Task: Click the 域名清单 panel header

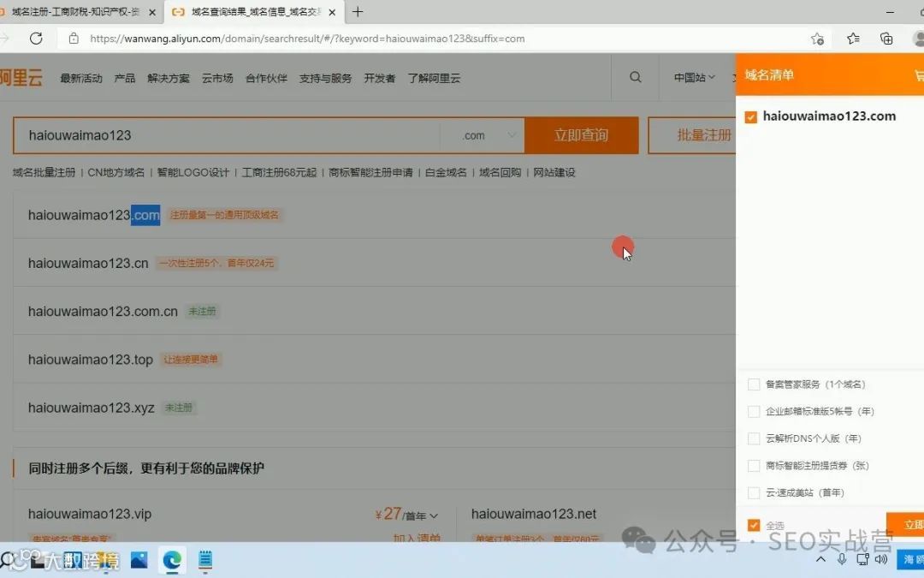Action: click(830, 74)
